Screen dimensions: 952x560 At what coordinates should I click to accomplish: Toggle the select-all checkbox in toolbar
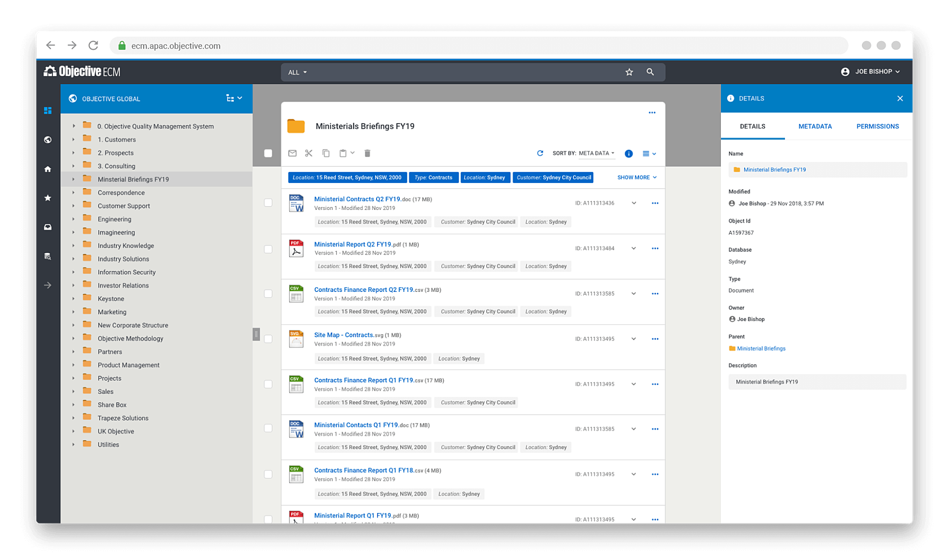click(x=268, y=153)
